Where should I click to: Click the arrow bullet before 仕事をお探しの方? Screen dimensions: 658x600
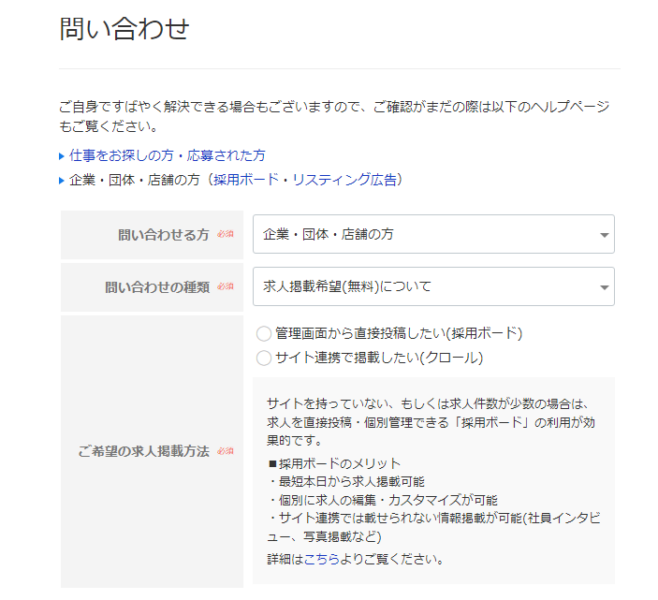[62, 157]
